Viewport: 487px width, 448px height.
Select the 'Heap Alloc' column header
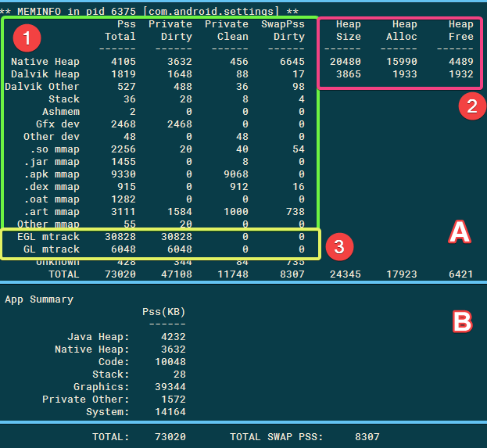[x=402, y=30]
